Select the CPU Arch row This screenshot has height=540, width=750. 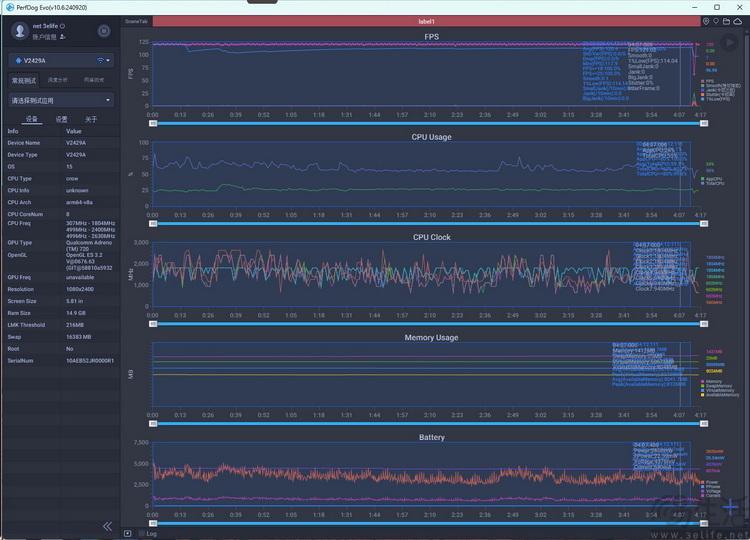pyautogui.click(x=61, y=202)
